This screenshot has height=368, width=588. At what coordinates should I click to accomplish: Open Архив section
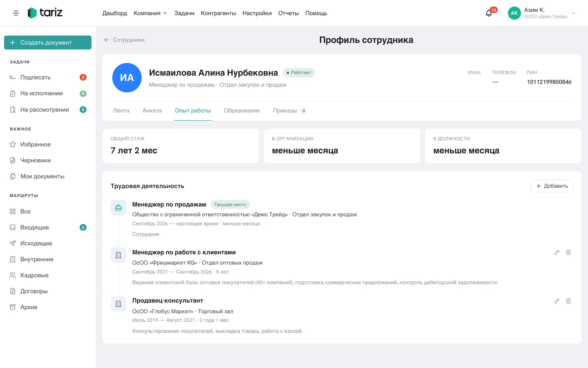pyautogui.click(x=48, y=307)
